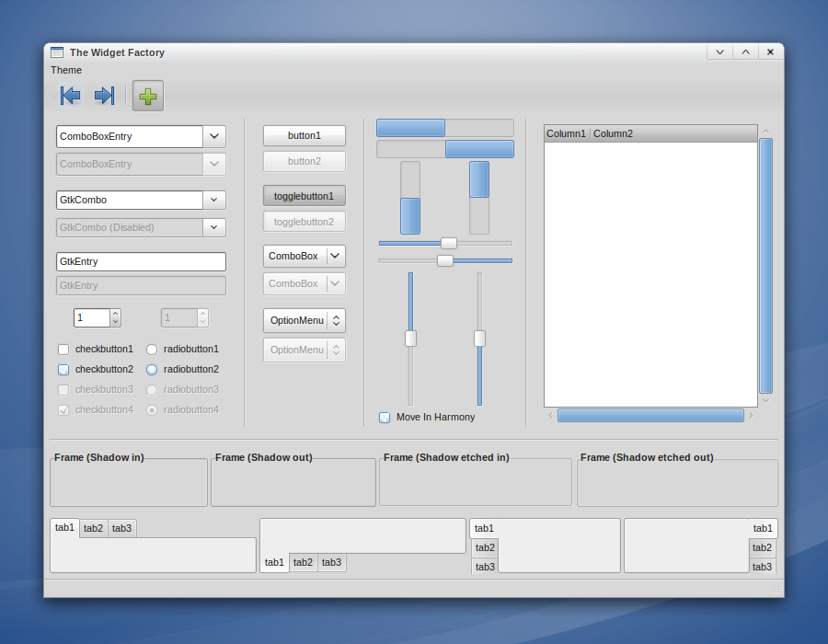This screenshot has height=644, width=828.
Task: Increment the enabled spin button value
Action: 116,314
